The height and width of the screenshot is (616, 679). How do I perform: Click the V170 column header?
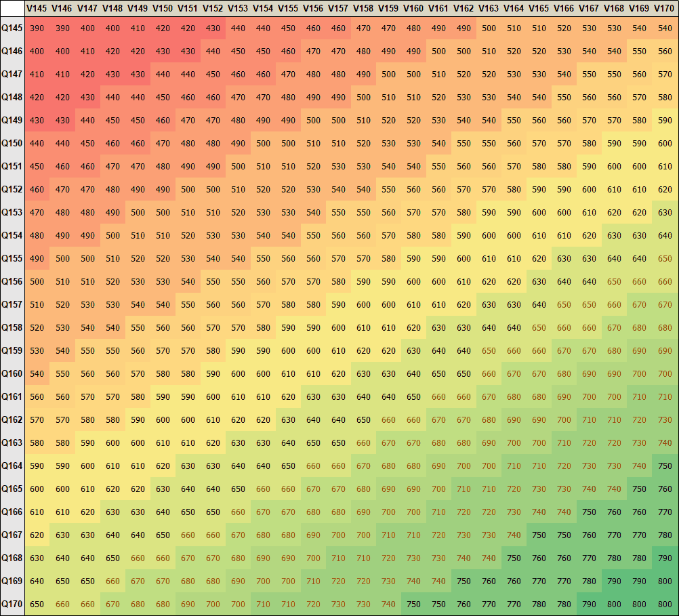pyautogui.click(x=664, y=8)
